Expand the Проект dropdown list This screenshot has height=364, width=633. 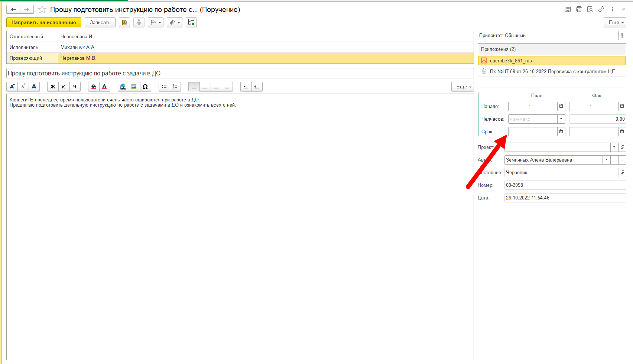coord(614,147)
